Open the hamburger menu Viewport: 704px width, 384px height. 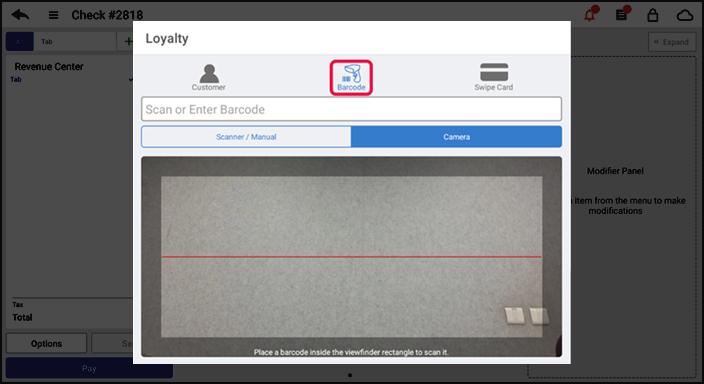(53, 15)
